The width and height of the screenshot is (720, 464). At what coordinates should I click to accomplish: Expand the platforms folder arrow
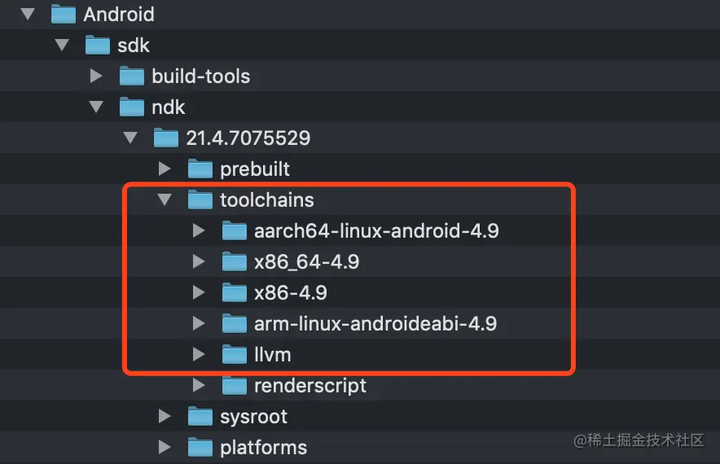click(164, 447)
